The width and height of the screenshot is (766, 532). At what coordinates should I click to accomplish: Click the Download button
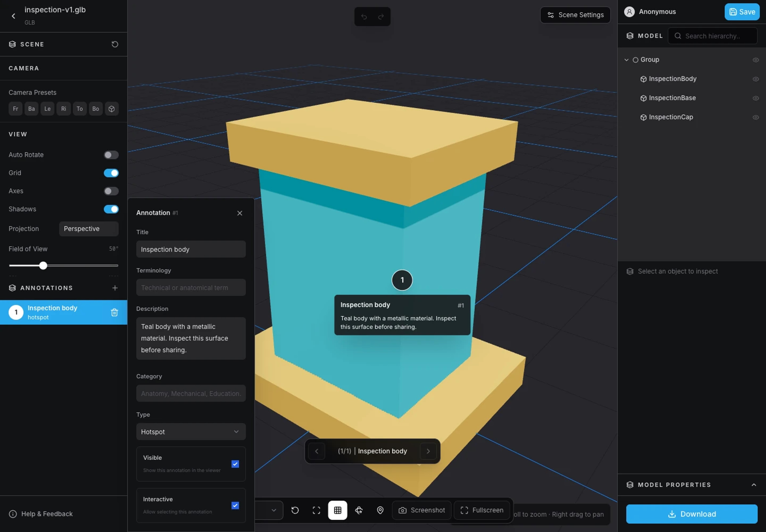692,514
